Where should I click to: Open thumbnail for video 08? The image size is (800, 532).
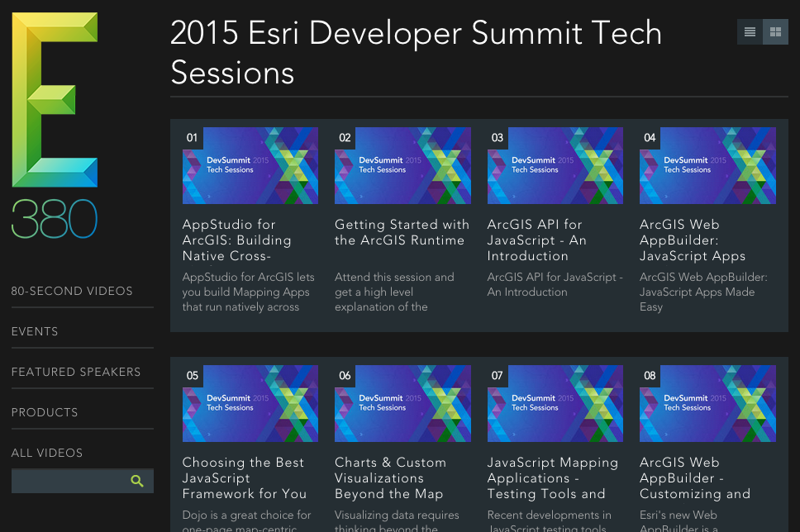coord(707,403)
